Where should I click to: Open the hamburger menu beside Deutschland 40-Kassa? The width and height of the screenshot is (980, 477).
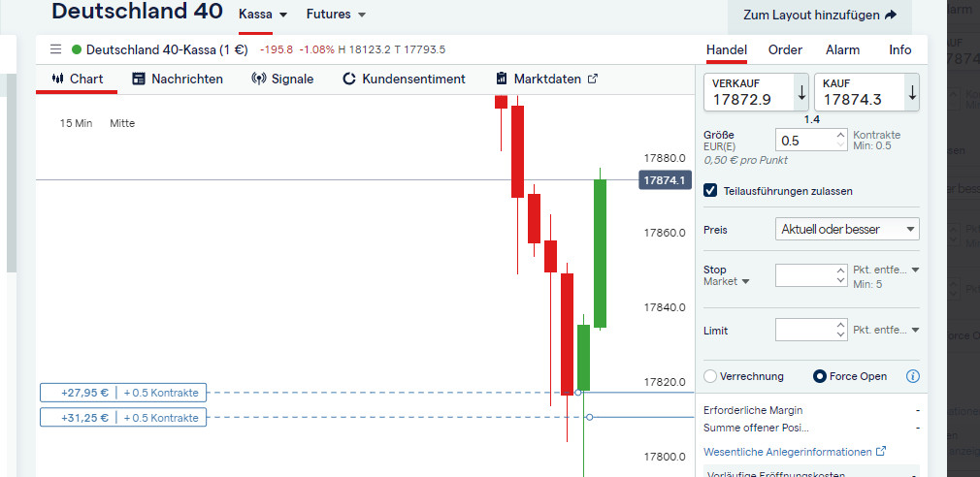(x=55, y=49)
